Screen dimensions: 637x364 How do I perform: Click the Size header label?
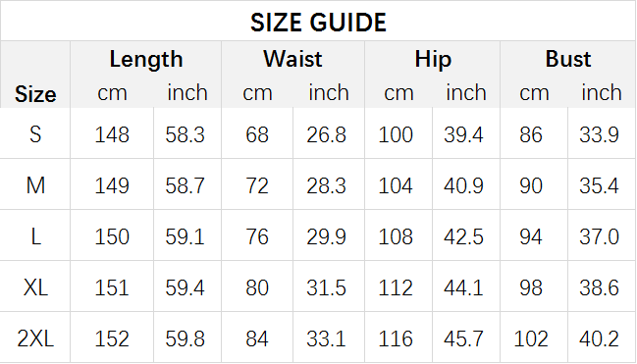[x=35, y=94]
